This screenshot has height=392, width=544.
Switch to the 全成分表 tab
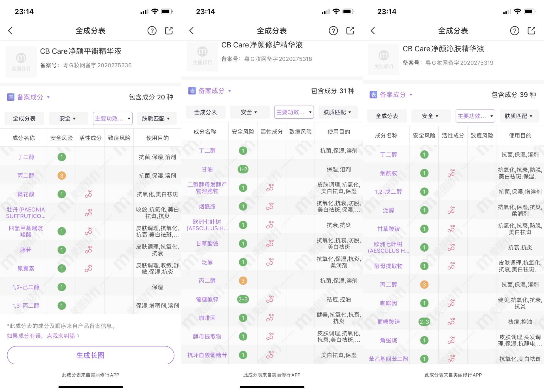coord(24,118)
